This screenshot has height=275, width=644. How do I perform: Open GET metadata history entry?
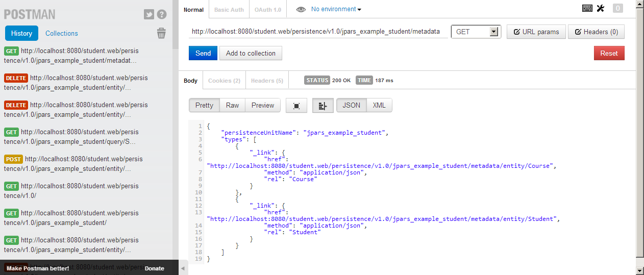point(71,56)
